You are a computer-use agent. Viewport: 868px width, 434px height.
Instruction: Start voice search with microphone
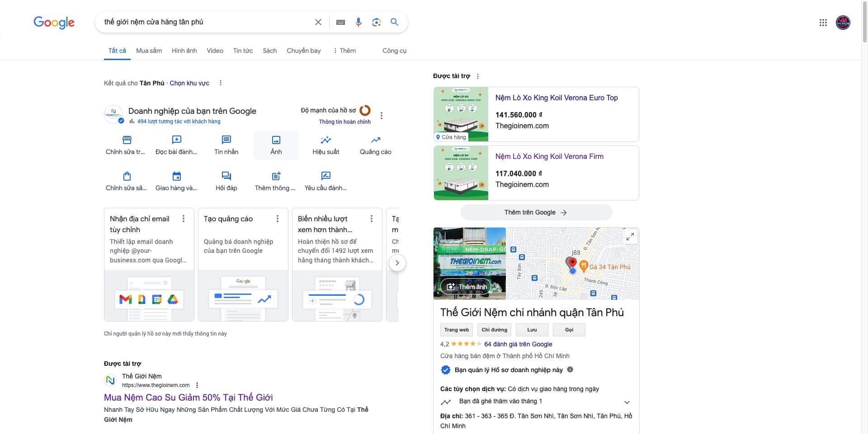pyautogui.click(x=359, y=22)
